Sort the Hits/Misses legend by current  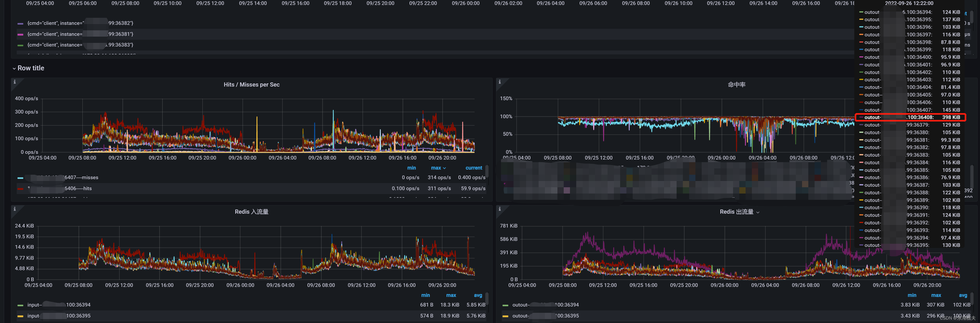(474, 168)
